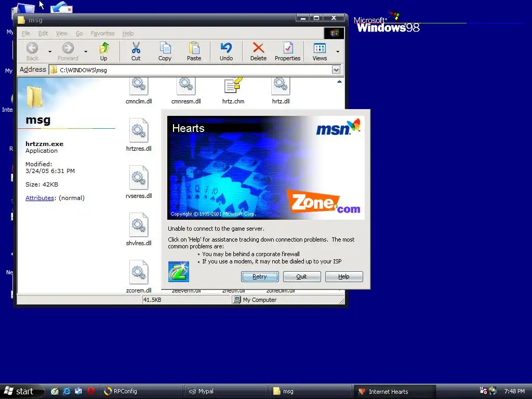This screenshot has width=532, height=399.
Task: Click the third quick launch icon before Opera
Action: pyautogui.click(x=78, y=391)
